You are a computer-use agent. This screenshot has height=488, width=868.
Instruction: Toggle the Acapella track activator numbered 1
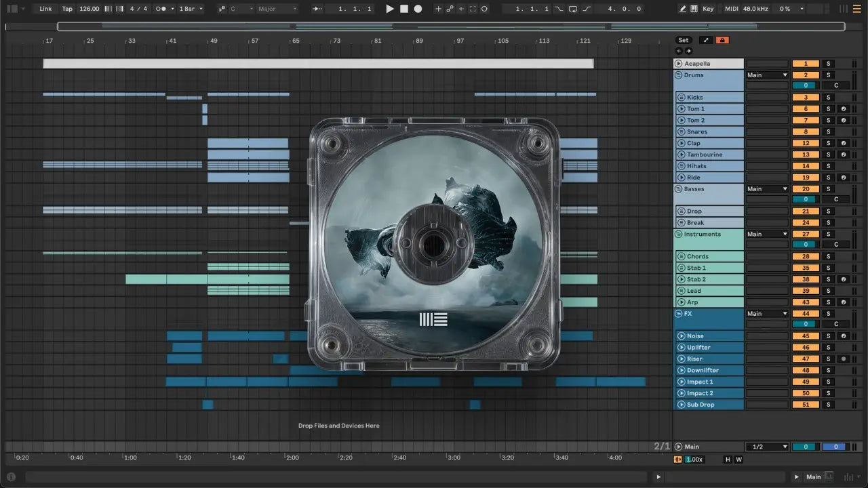pos(805,64)
